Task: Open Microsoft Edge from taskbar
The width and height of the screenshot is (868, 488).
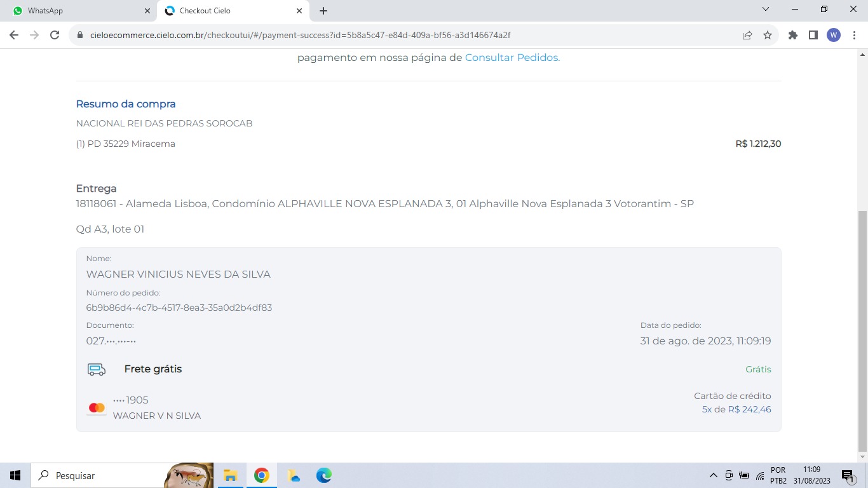Action: (x=324, y=475)
